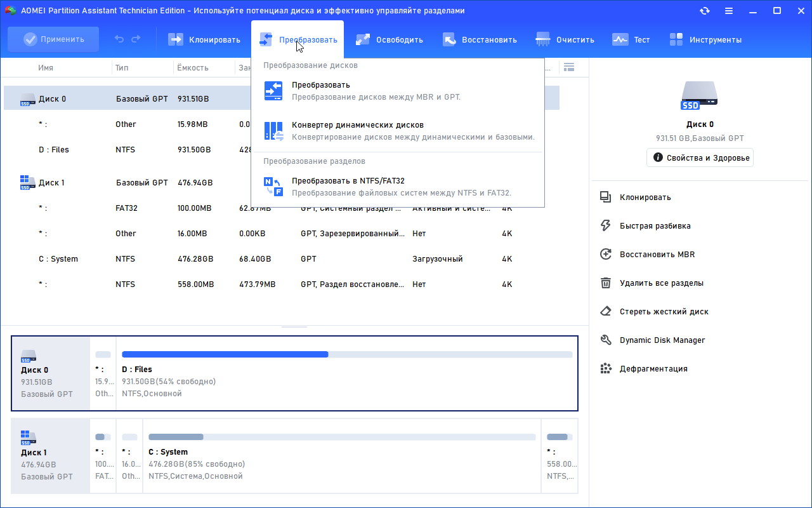Click the redo arrow in toolbar
812x508 pixels.
(x=136, y=39)
